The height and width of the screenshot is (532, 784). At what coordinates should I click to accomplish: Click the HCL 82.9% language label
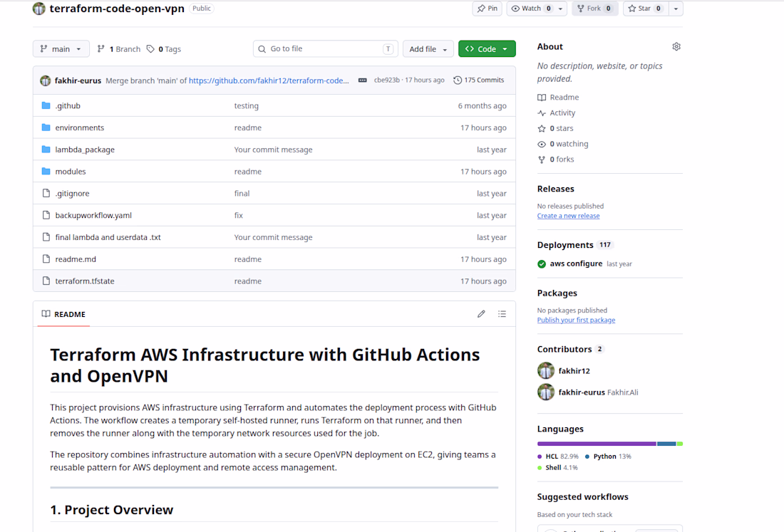558,457
